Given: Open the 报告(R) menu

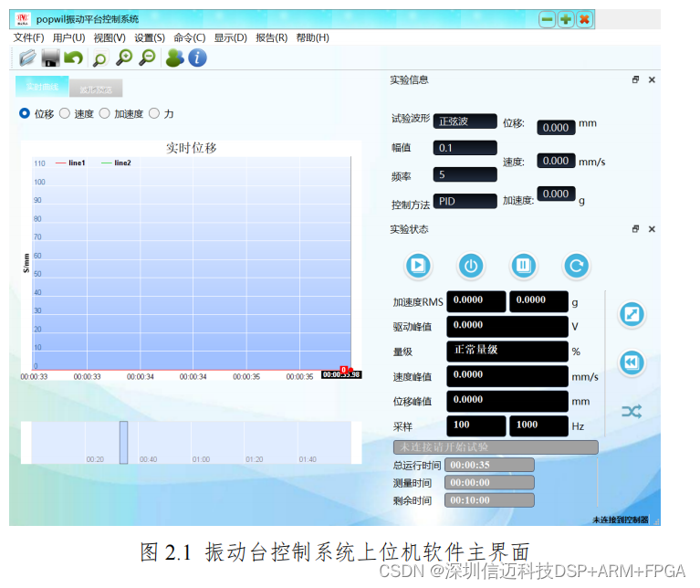Looking at the screenshot, I should click(x=271, y=37).
